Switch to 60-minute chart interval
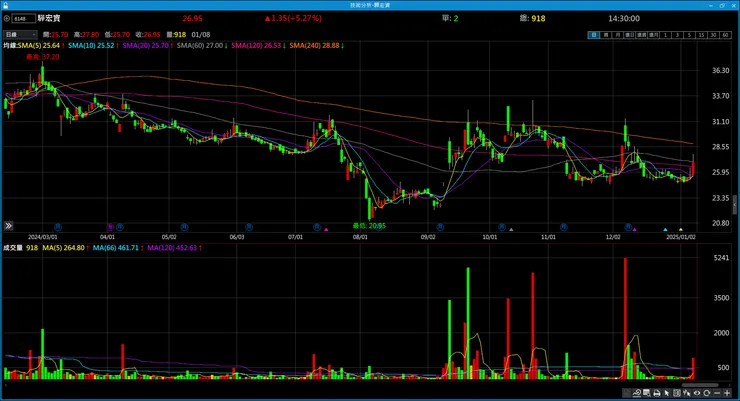The height and width of the screenshot is (401, 740). point(725,35)
